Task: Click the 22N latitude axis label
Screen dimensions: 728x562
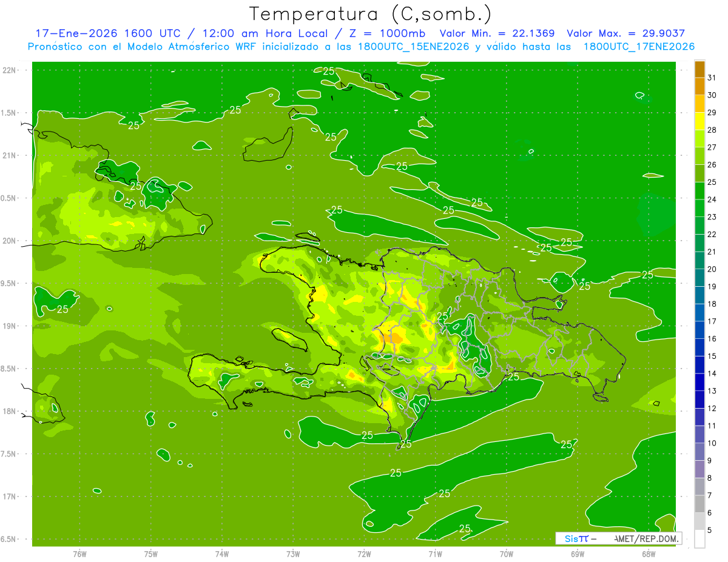Action: tap(8, 70)
